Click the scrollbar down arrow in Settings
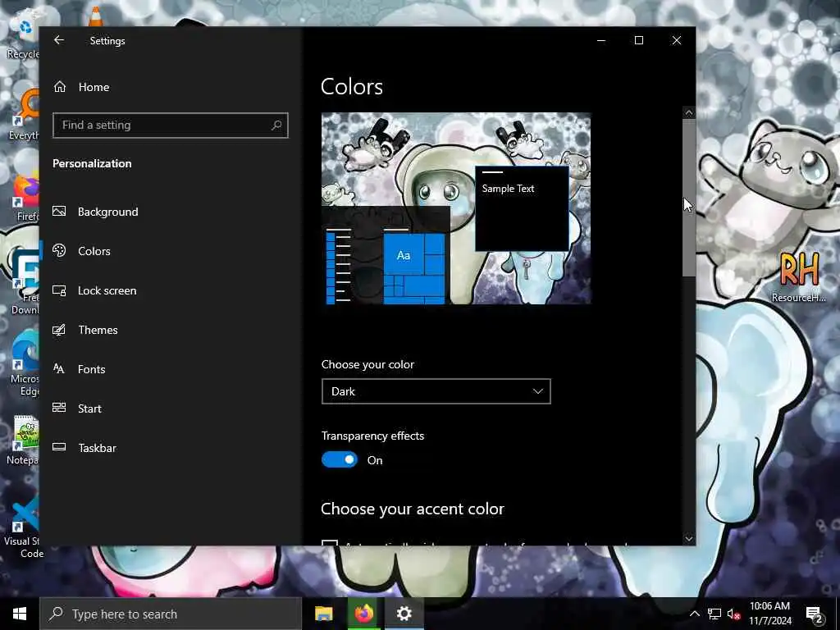Image resolution: width=840 pixels, height=630 pixels. tap(689, 539)
